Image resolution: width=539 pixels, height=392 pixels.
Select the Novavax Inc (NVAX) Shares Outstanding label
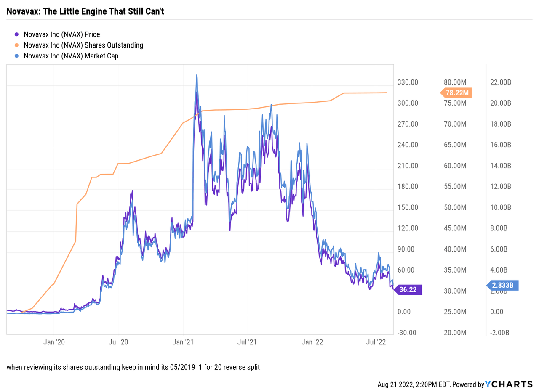[83, 45]
